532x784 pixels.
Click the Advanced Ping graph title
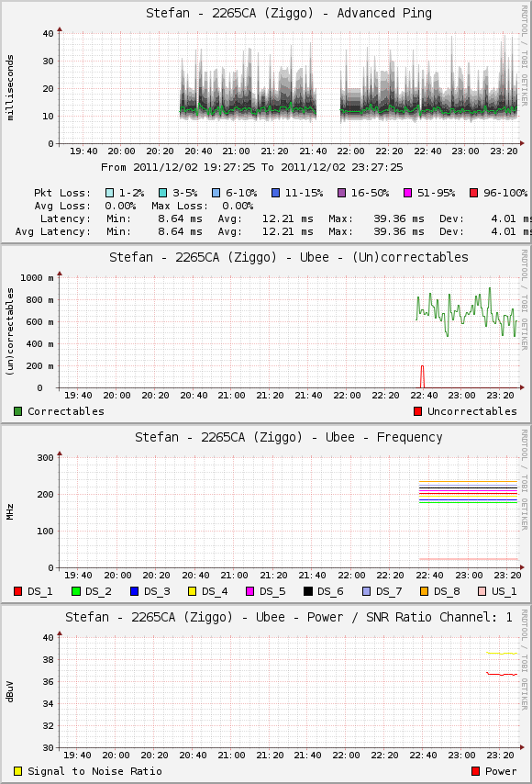[289, 14]
